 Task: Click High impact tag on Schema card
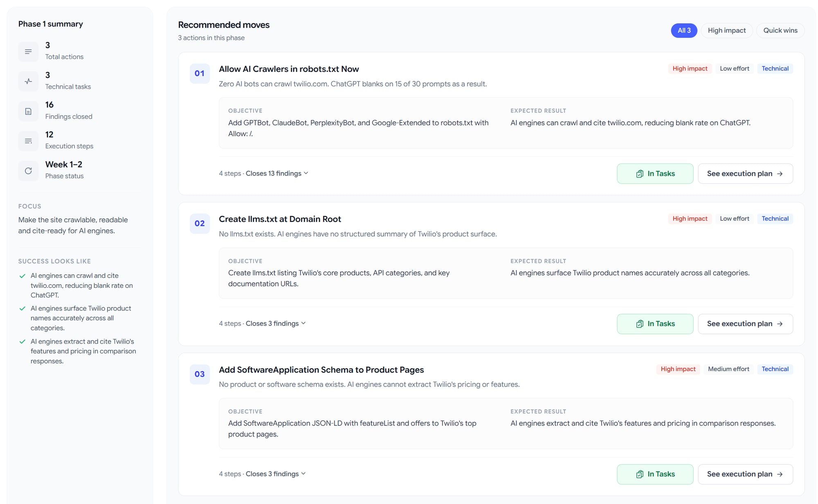[x=678, y=369]
